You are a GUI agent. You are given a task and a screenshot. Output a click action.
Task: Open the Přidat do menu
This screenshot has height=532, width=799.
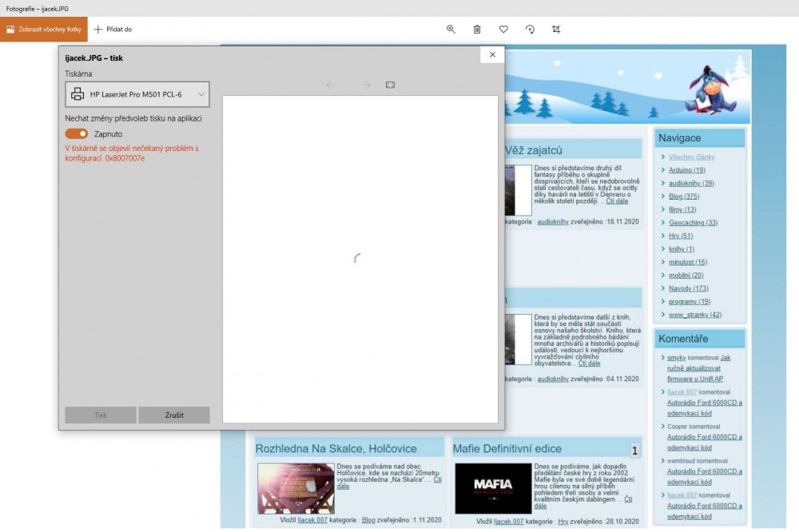pos(113,30)
